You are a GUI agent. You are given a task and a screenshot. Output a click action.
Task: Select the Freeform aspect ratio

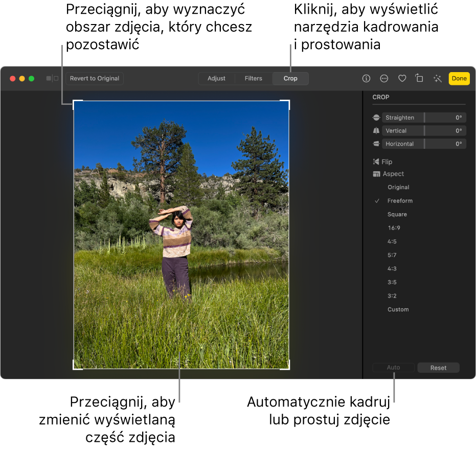click(399, 201)
